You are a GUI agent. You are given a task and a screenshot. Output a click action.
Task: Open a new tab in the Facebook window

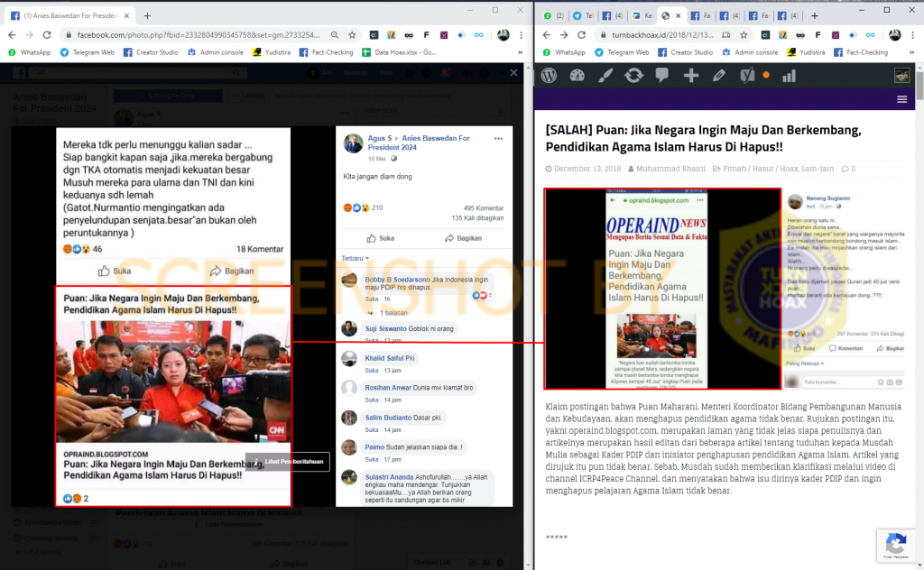tap(147, 16)
